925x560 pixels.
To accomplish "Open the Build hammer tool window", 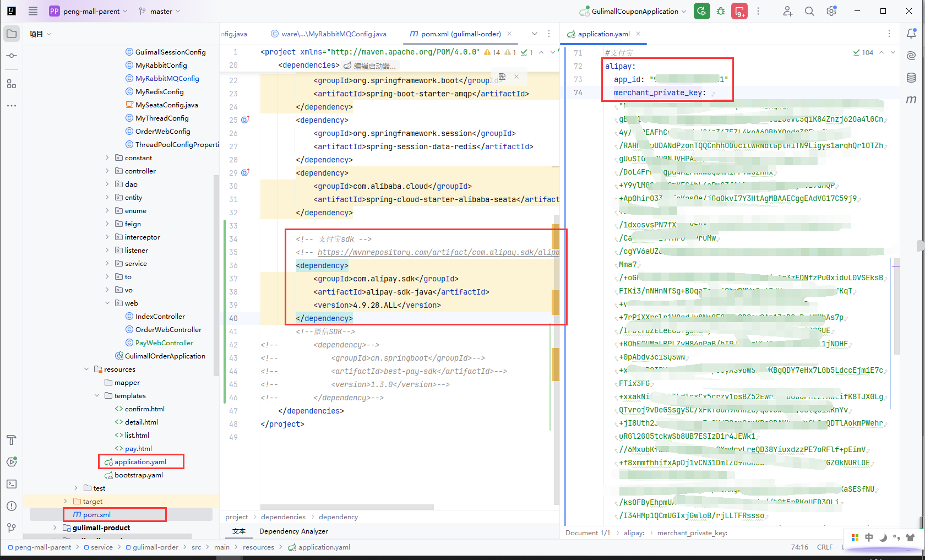I will pos(12,440).
